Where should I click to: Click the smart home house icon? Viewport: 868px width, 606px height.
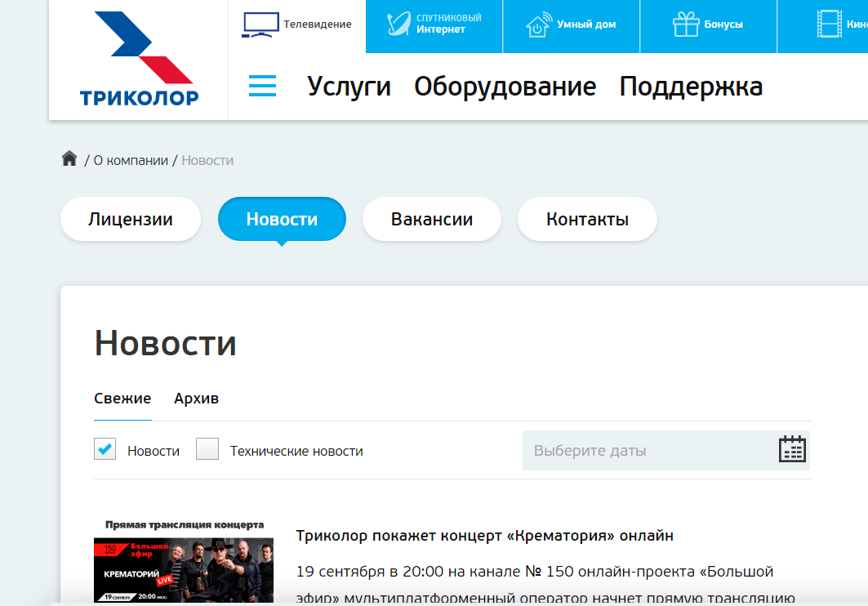coord(539,25)
